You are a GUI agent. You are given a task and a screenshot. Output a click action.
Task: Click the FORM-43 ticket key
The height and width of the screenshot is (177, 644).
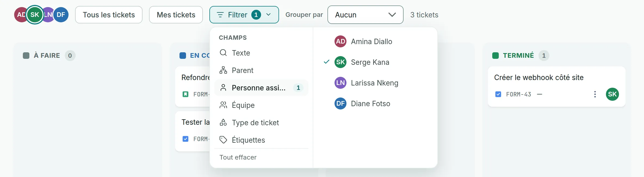[519, 94]
